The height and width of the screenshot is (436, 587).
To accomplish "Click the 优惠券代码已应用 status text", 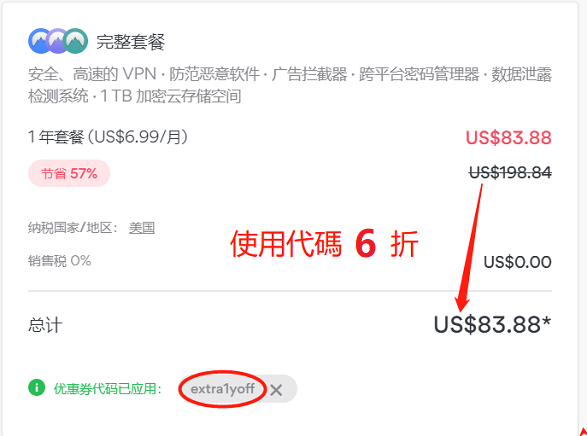I will pos(108,389).
